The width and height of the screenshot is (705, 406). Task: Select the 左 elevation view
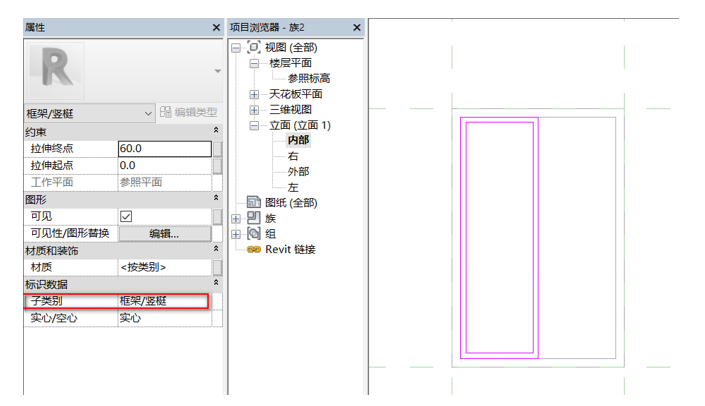click(x=293, y=187)
